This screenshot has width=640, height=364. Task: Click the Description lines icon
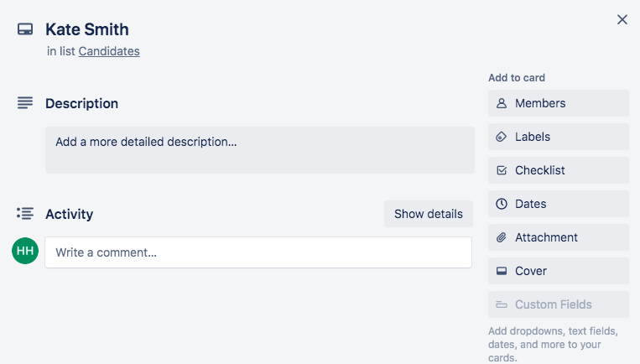(x=25, y=103)
